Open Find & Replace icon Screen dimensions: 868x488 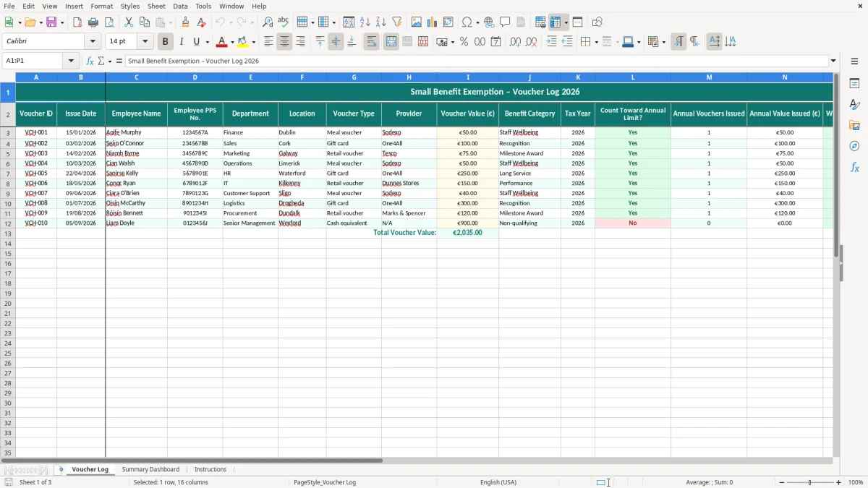pyautogui.click(x=268, y=22)
